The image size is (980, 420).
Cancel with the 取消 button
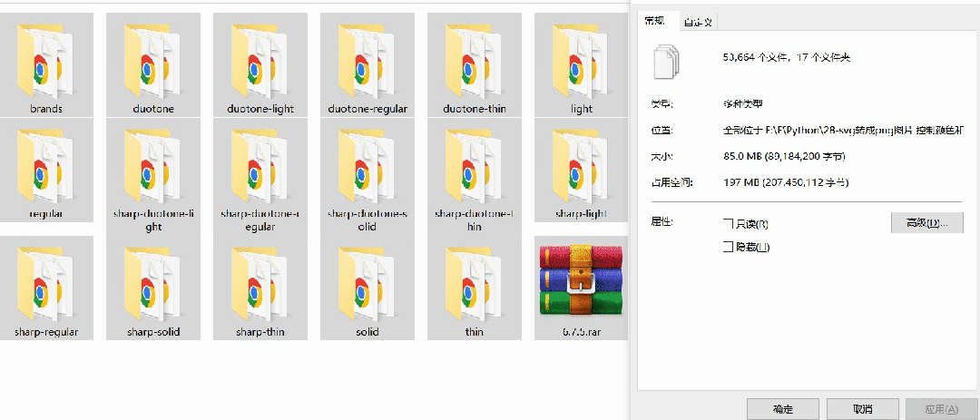pos(863,409)
